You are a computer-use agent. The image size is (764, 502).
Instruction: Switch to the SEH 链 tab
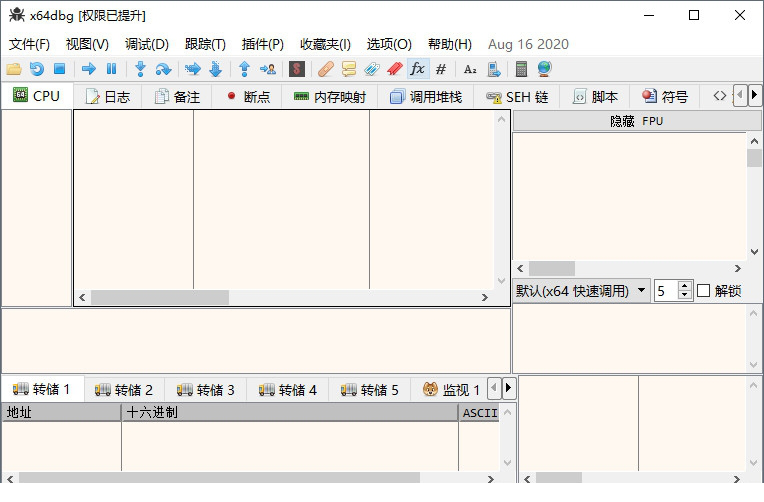click(517, 97)
